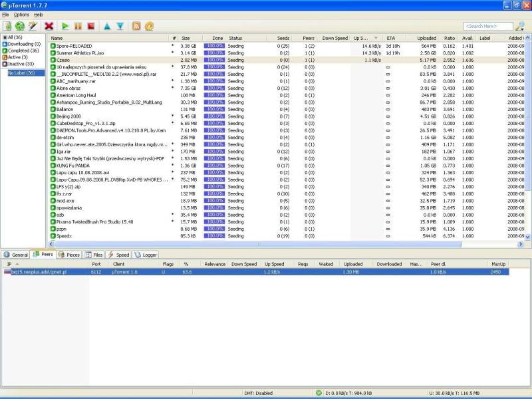The image size is (532, 399).
Task: Select Completed (36) category
Action: point(21,51)
